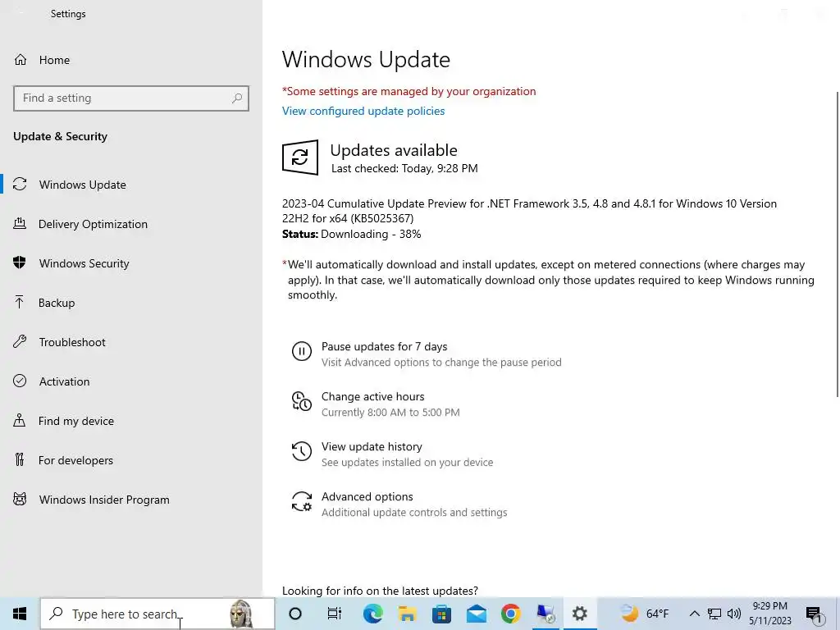The width and height of the screenshot is (840, 630).
Task: Click the Status: Downloading - 38% text
Action: coord(351,234)
